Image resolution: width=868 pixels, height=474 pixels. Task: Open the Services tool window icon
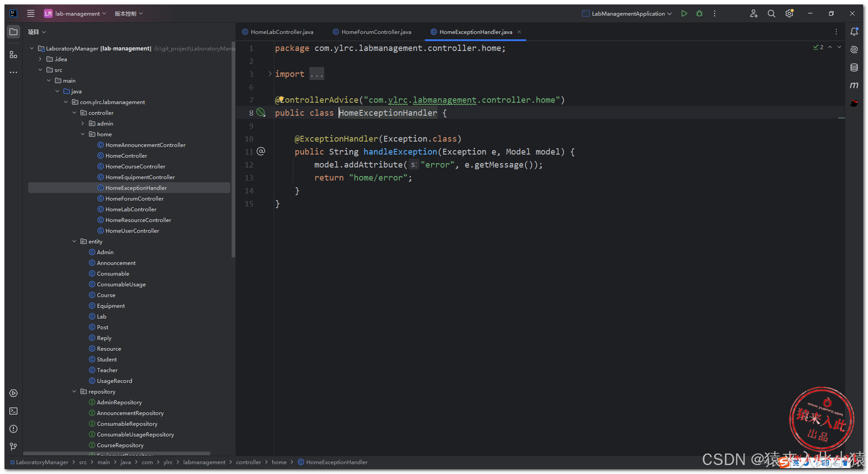13,393
